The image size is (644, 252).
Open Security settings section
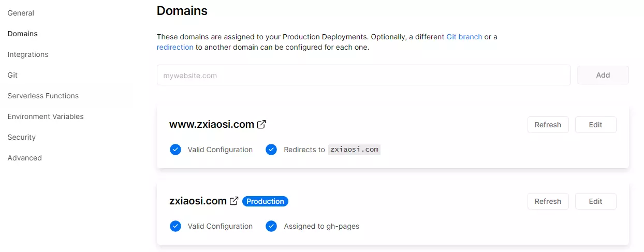[22, 137]
